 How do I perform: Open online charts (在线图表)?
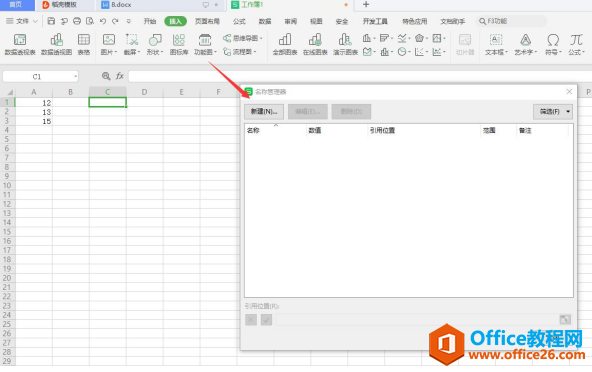(x=315, y=45)
